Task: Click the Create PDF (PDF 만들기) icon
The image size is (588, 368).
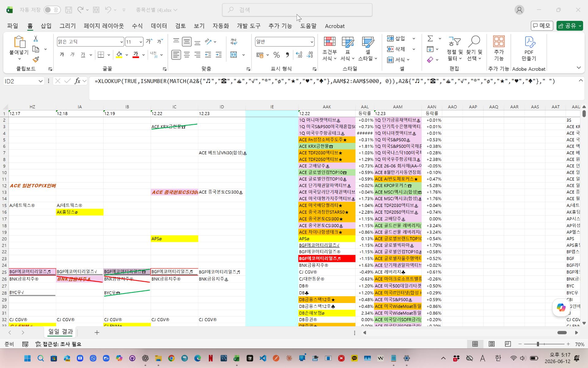Action: (529, 48)
